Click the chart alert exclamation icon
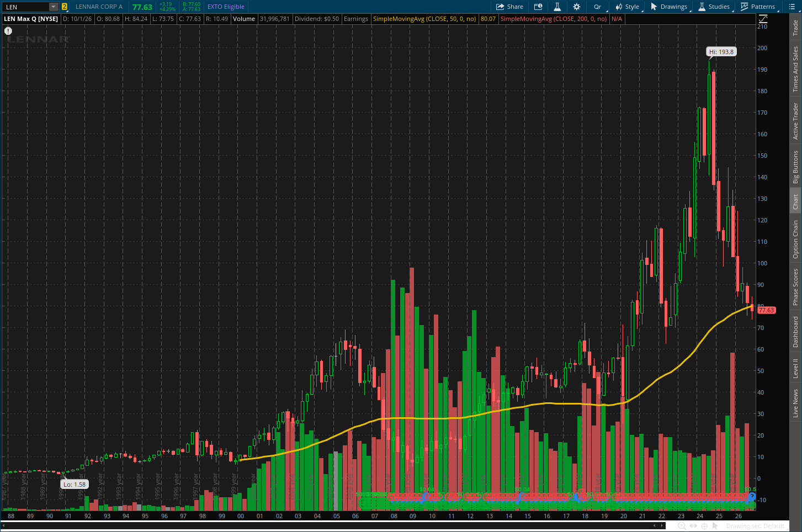 (x=8, y=31)
